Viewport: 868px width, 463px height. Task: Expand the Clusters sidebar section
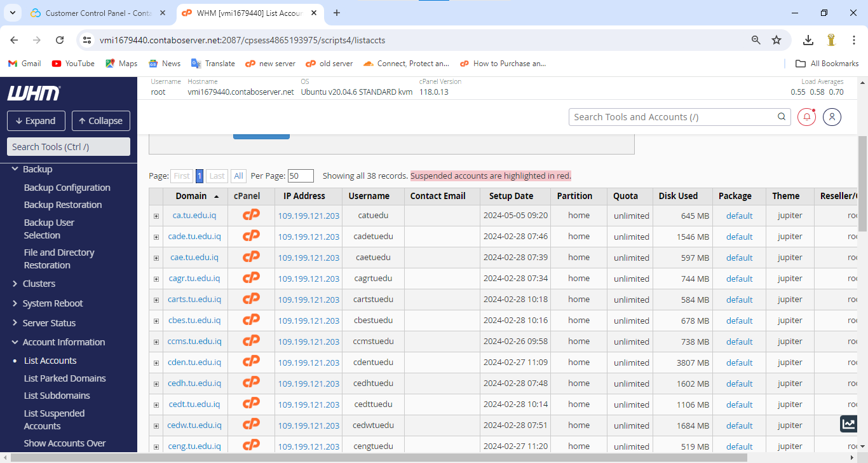tap(39, 284)
